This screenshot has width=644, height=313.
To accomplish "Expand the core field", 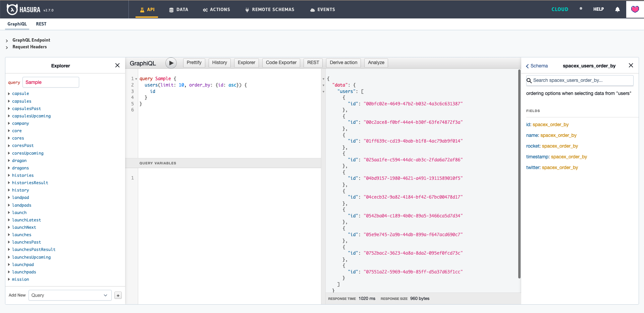I will tap(15, 131).
